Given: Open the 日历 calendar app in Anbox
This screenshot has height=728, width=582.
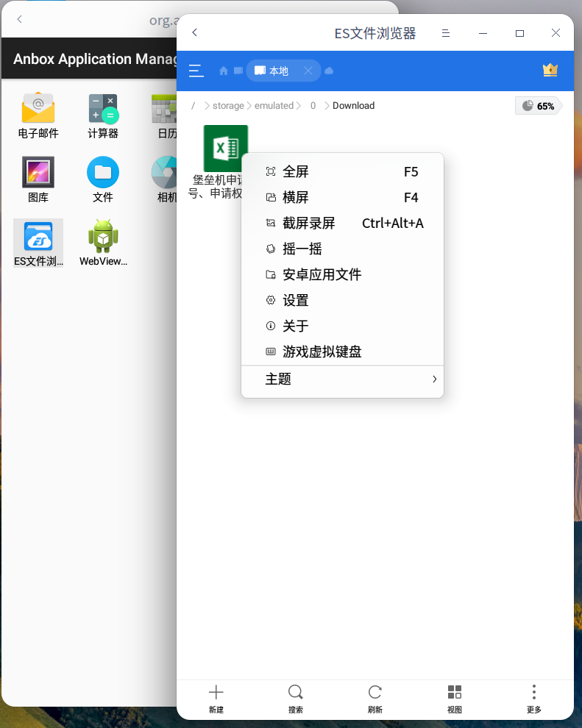Looking at the screenshot, I should (x=165, y=115).
